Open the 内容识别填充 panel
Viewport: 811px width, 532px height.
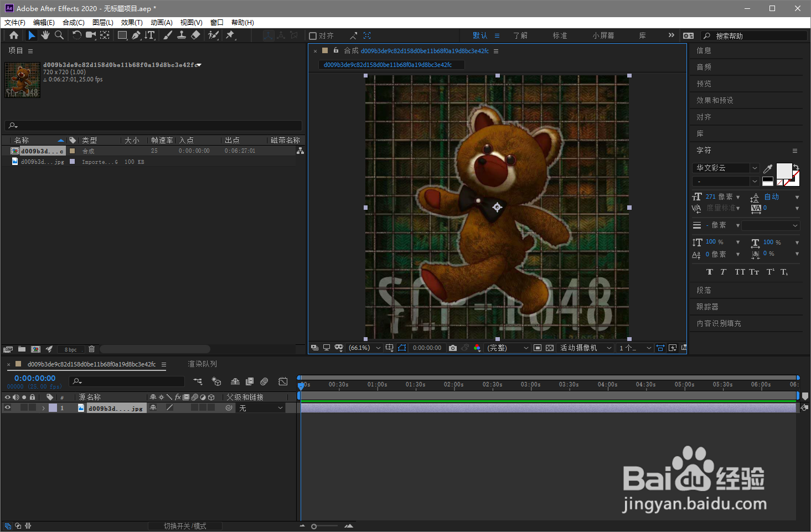click(719, 323)
